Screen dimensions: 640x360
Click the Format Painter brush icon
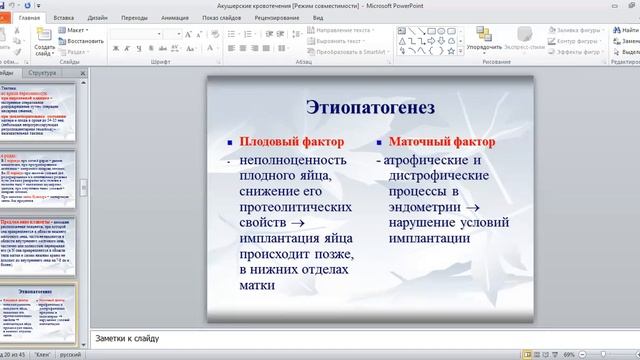[x=17, y=52]
